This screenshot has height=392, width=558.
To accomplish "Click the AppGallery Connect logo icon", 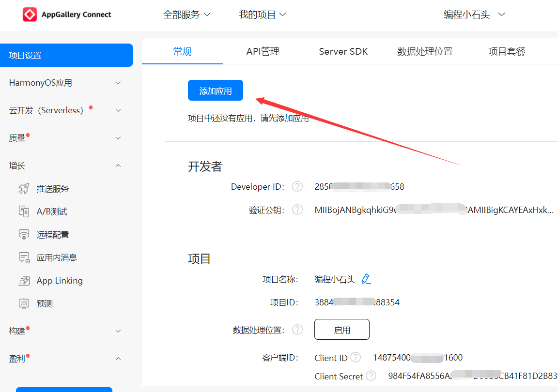I will coord(30,15).
